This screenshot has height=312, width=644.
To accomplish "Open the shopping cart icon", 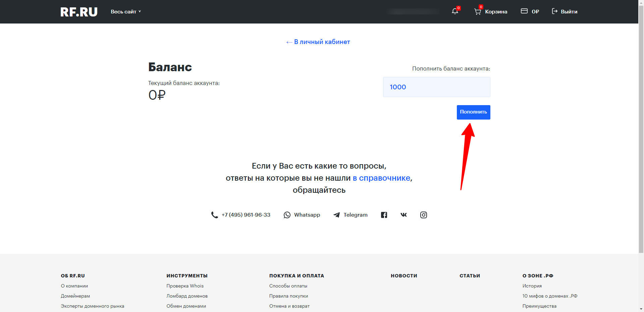I will pos(477,12).
